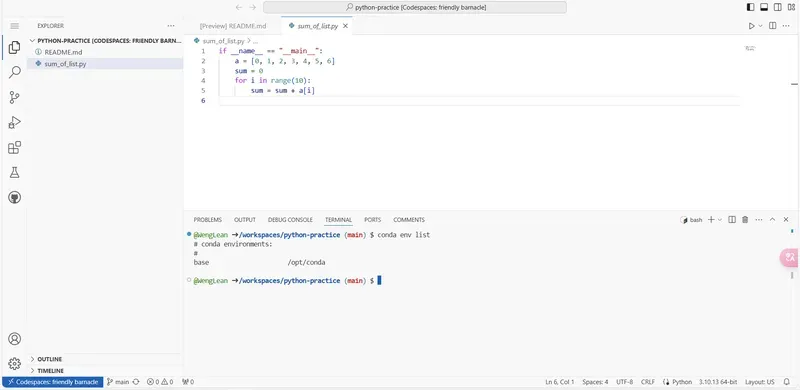Click Spaces: 4 indentation setting
This screenshot has height=390, width=800.
595,382
